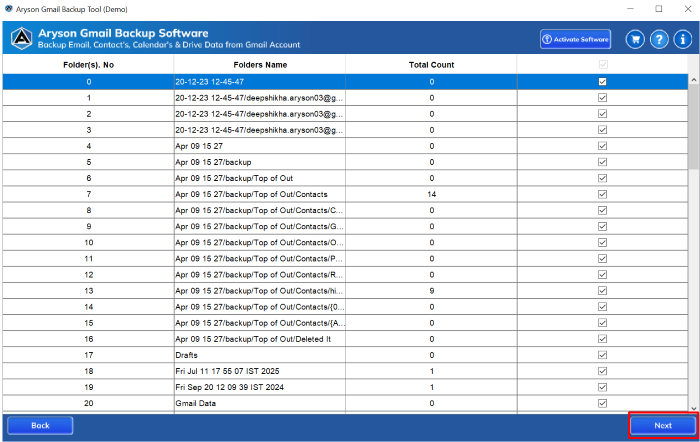Click the Total Count column header
Screen dimensions: 700x442
[x=431, y=65]
